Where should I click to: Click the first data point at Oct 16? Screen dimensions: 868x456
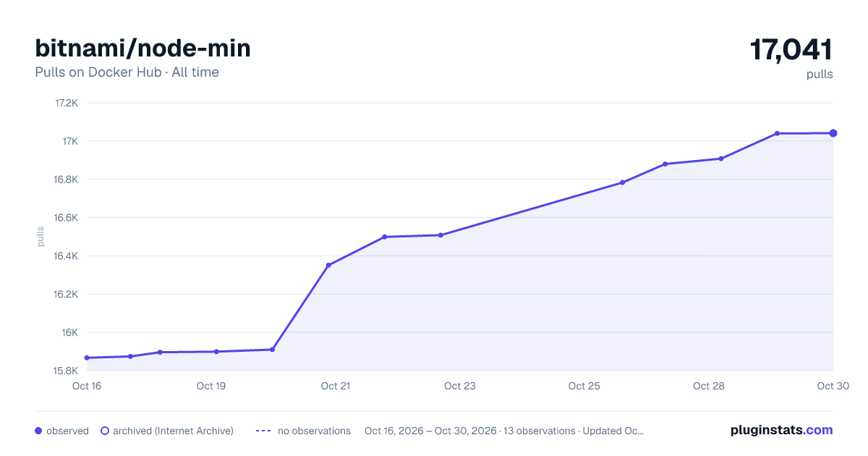(x=87, y=358)
